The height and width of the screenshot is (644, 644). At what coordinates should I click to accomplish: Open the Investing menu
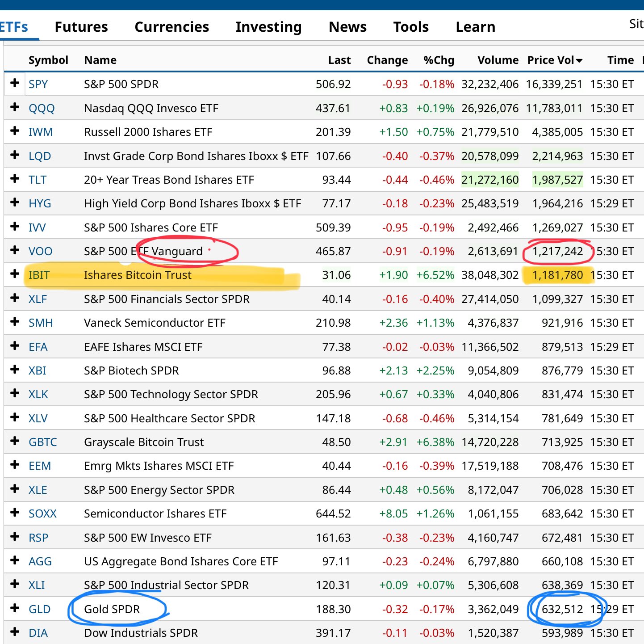[268, 27]
